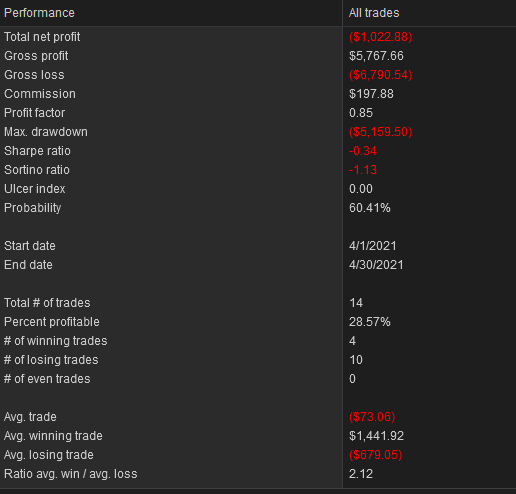Select the Commission amount $197.88
Screen dimensions: 516x494
(x=371, y=94)
